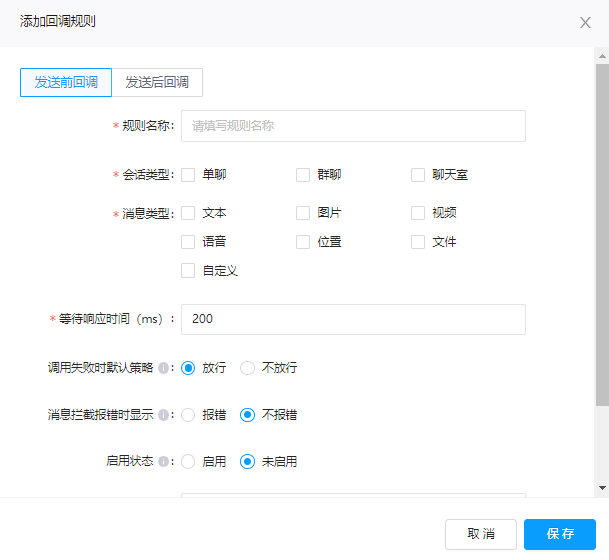
Task: Switch to 发送后回调 tab
Action: tap(157, 82)
